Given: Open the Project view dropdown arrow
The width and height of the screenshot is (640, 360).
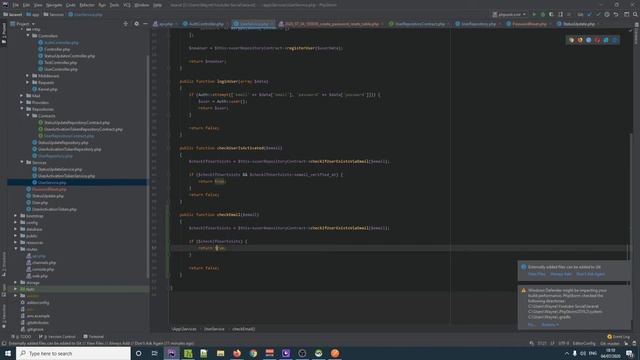Looking at the screenshot, I should (33, 24).
